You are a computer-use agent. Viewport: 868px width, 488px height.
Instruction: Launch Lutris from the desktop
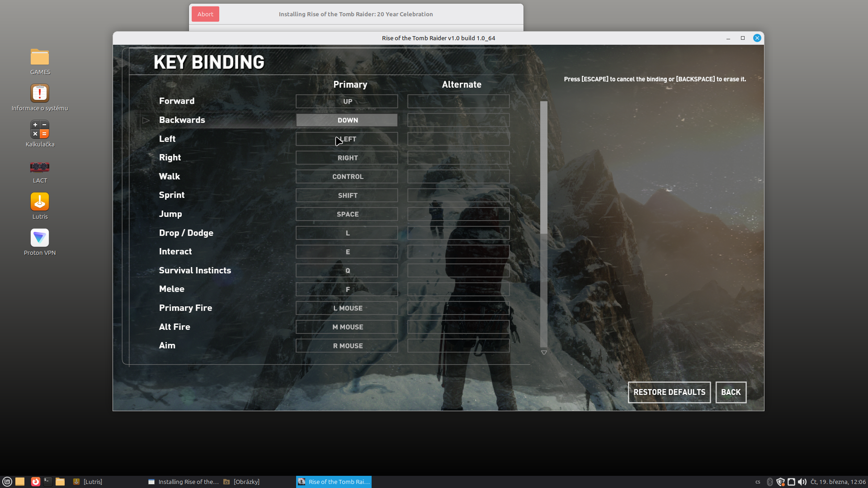pyautogui.click(x=40, y=202)
